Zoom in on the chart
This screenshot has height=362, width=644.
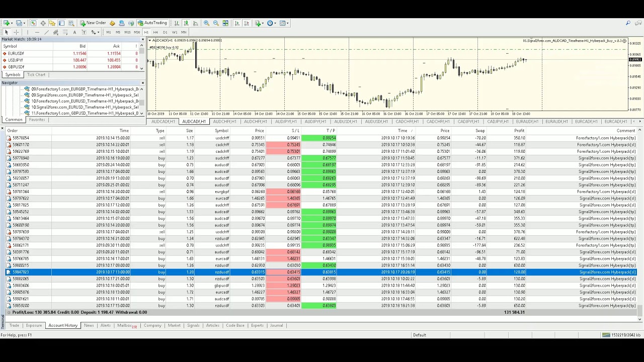tap(206, 23)
